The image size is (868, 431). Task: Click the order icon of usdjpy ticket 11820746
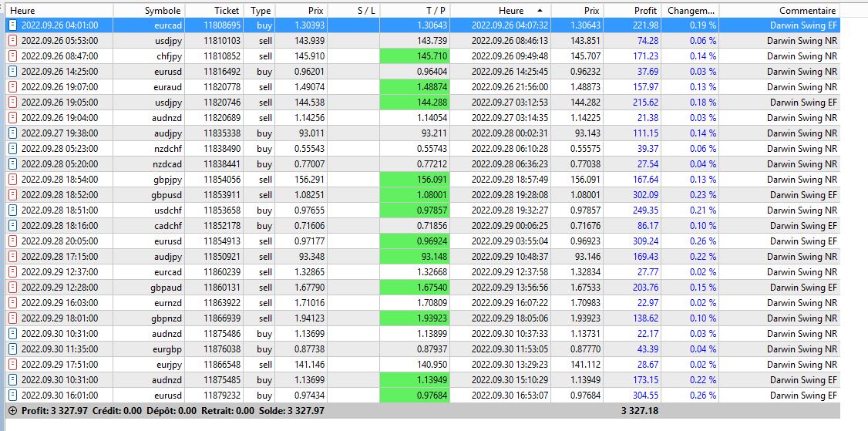[x=13, y=103]
